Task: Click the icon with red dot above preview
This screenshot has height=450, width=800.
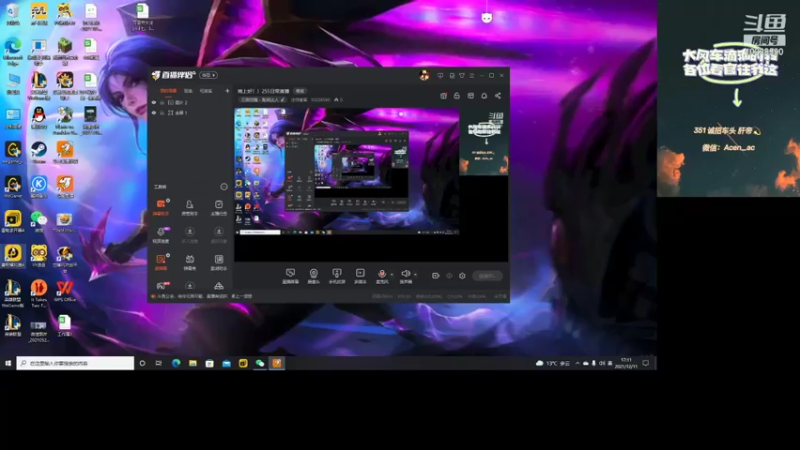Action: pyautogui.click(x=443, y=95)
